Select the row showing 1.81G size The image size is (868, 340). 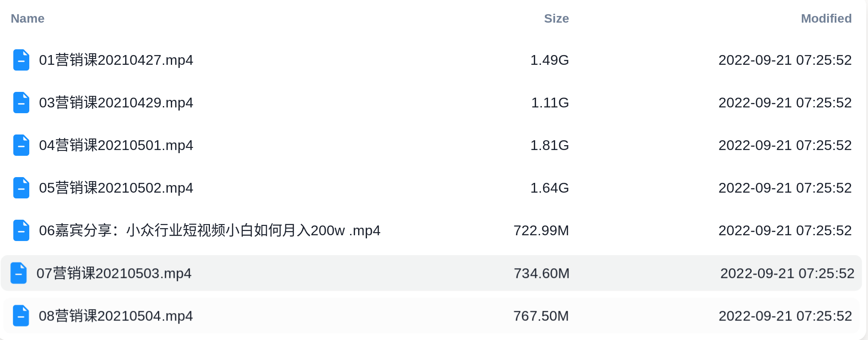(432, 145)
